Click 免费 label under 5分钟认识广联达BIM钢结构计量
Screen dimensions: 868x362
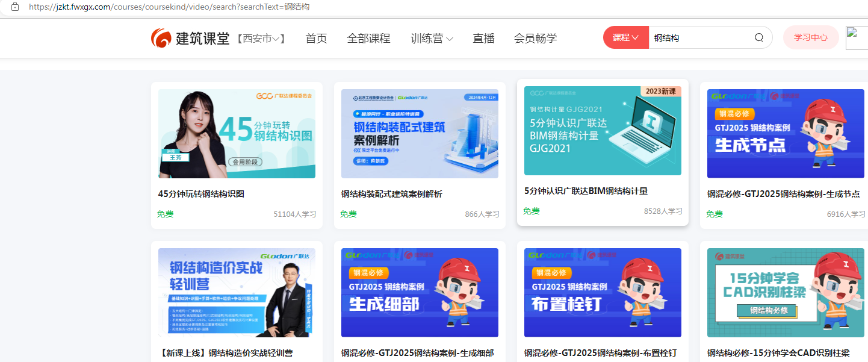[531, 211]
